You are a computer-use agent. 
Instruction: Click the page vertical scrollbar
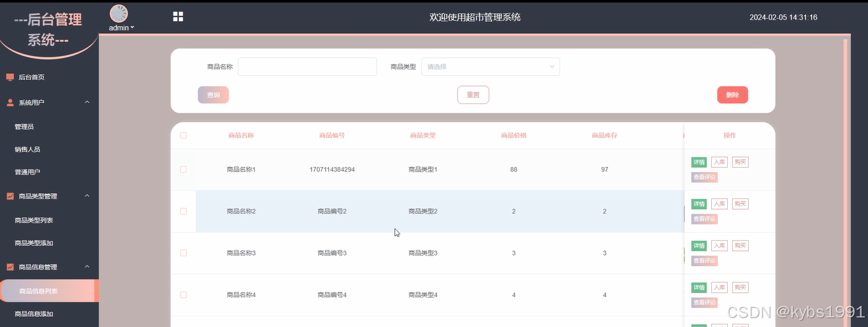click(846, 182)
